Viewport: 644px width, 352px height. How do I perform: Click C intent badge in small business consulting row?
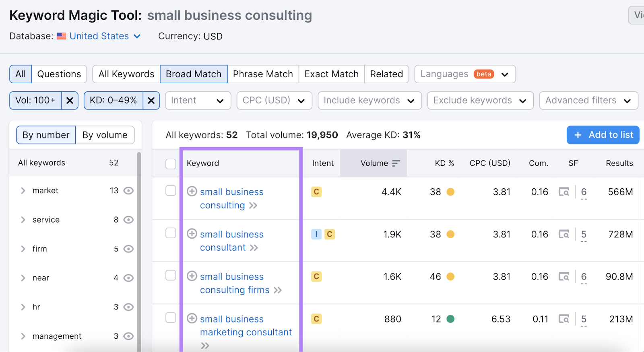click(316, 192)
